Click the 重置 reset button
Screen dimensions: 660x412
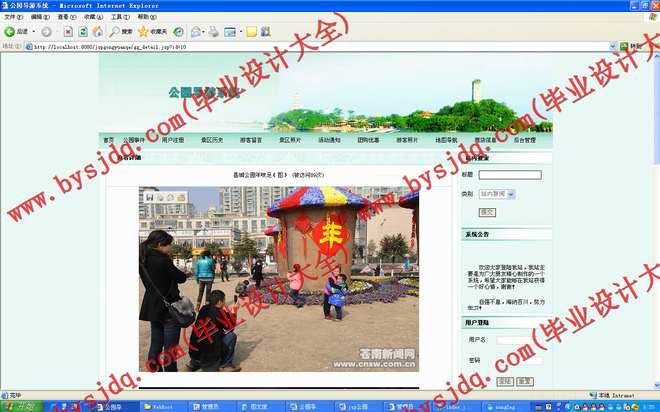[525, 381]
